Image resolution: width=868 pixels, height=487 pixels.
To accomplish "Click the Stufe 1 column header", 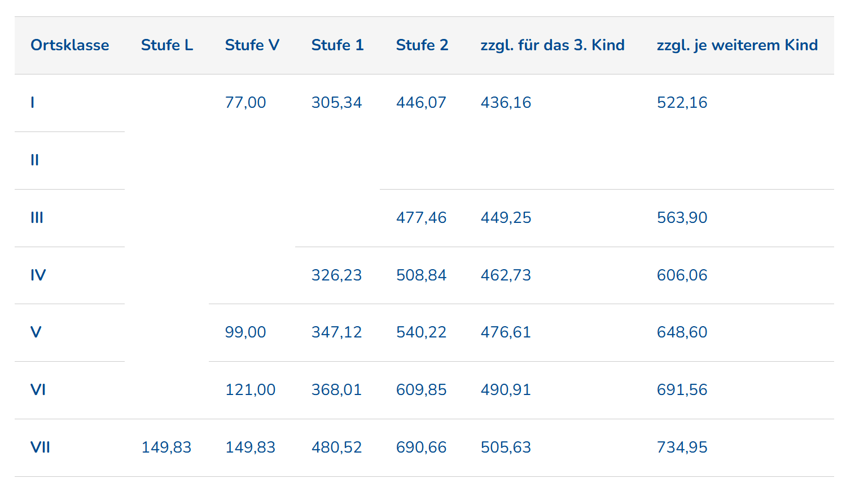I will click(337, 45).
